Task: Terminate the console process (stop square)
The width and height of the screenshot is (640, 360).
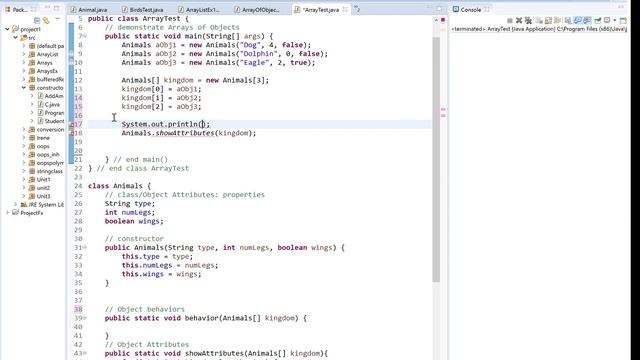Action: (x=510, y=20)
